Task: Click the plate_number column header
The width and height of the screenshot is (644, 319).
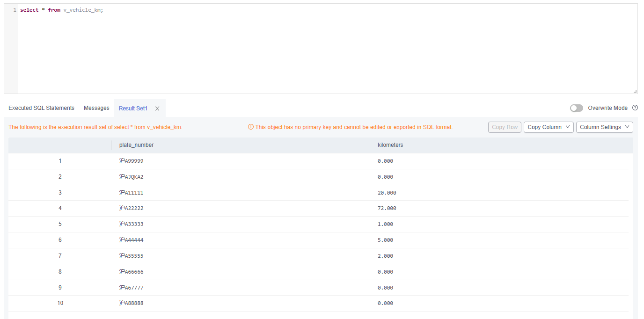Action: point(137,145)
